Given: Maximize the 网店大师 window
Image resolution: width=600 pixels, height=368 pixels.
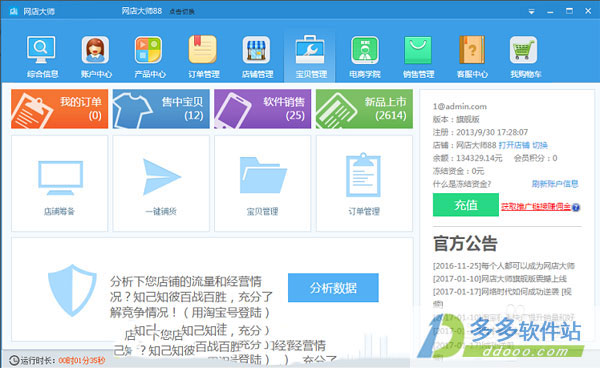Looking at the screenshot, I should (x=569, y=11).
